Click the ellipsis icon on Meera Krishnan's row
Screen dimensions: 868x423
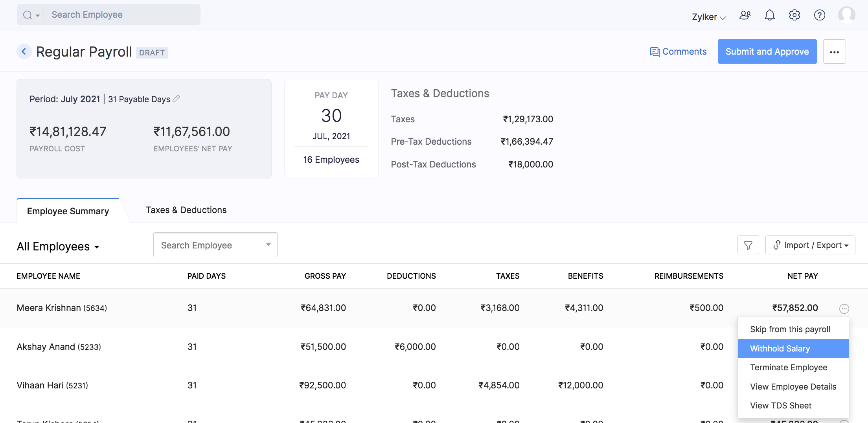[844, 309]
